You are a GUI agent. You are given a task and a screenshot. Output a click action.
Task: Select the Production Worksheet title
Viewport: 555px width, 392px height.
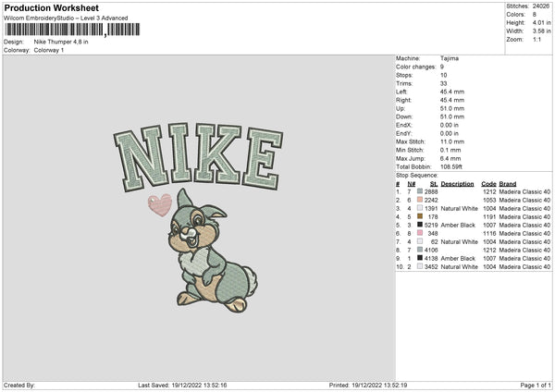point(51,7)
